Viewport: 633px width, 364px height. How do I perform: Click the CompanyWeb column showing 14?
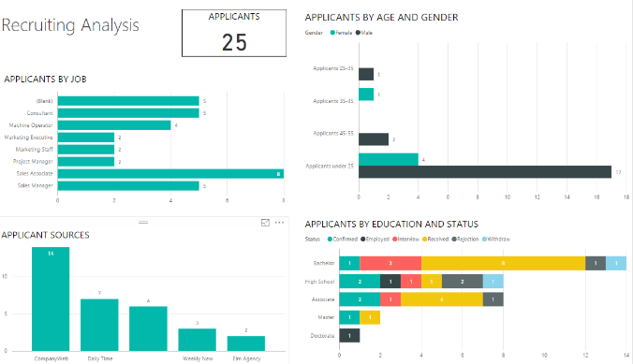pos(51,298)
